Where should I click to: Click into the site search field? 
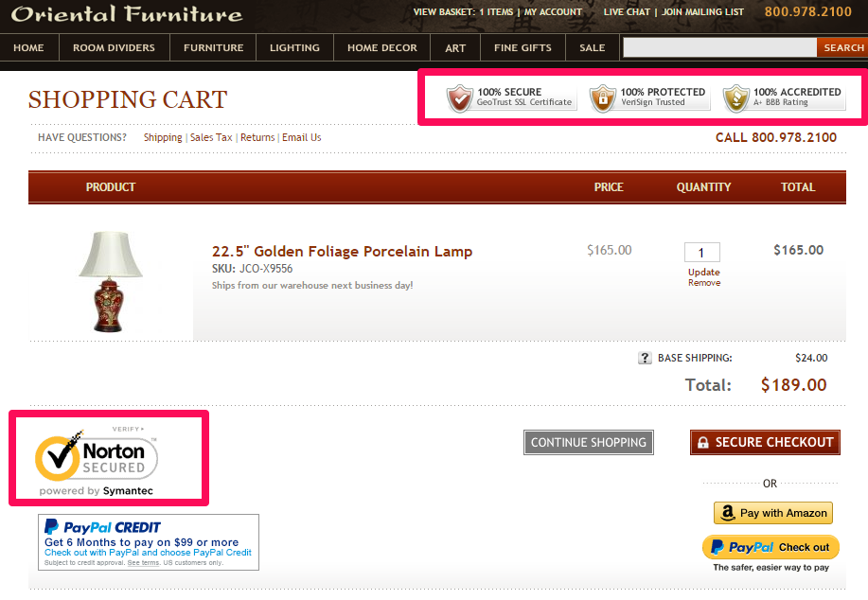pos(719,47)
